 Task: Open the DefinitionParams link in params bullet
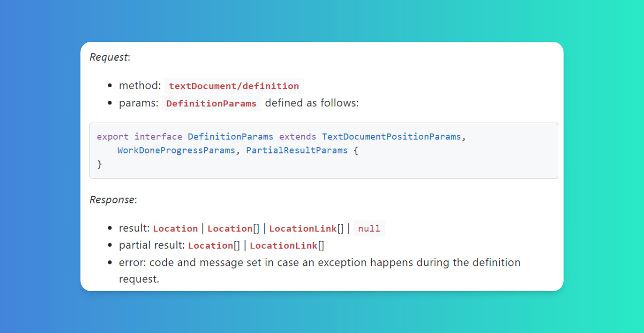pyautogui.click(x=211, y=103)
